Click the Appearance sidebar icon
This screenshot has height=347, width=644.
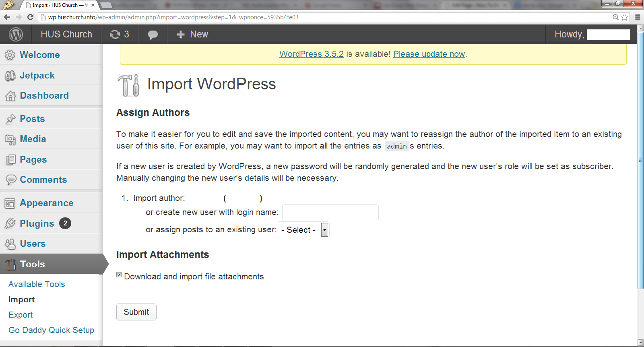click(10, 203)
